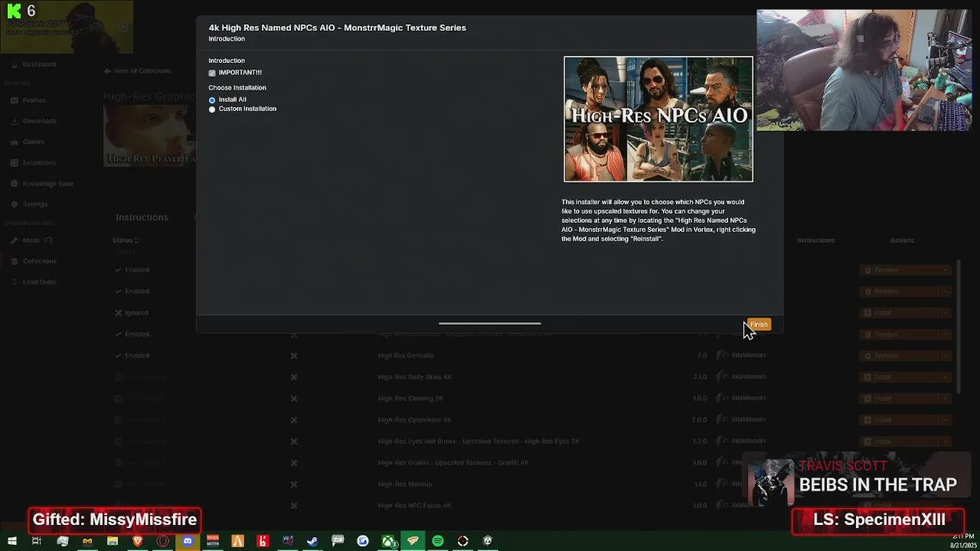Click the Finish button

(x=759, y=324)
